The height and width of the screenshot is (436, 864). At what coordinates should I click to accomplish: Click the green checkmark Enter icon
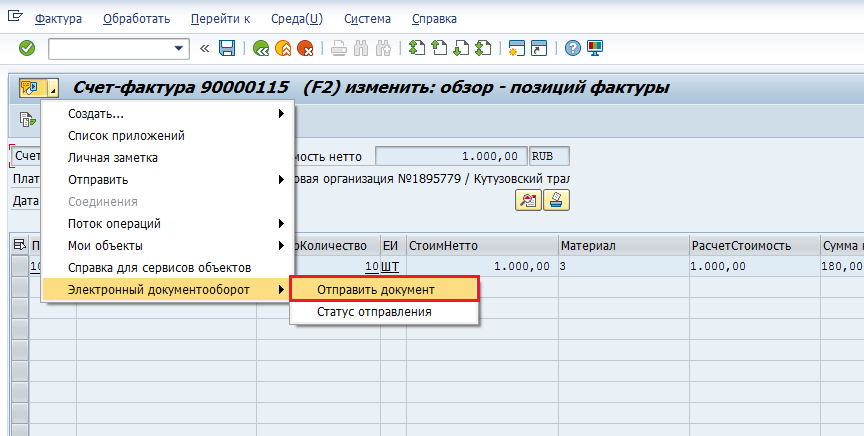point(27,48)
